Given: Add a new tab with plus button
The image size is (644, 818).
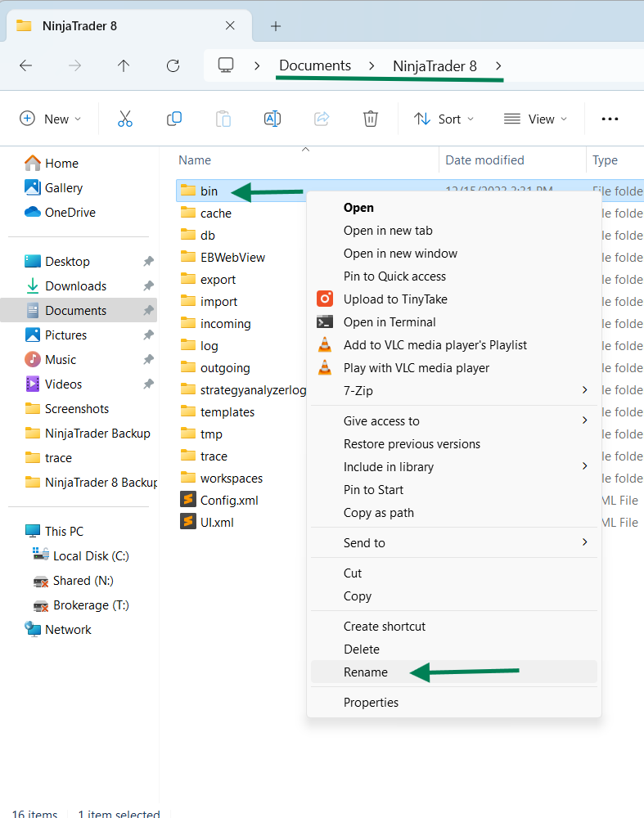Looking at the screenshot, I should 276,26.
